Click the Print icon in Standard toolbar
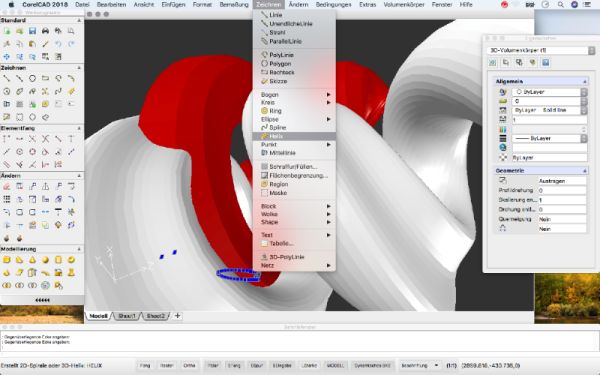The image size is (600, 375). (x=45, y=31)
